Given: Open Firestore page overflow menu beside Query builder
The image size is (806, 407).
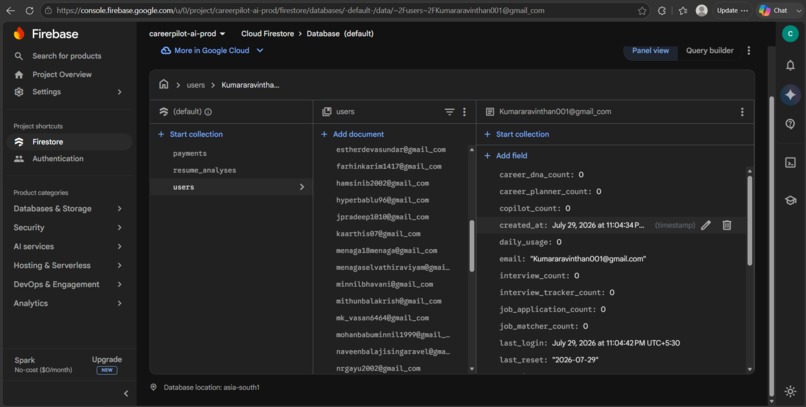Looking at the screenshot, I should click(x=748, y=50).
